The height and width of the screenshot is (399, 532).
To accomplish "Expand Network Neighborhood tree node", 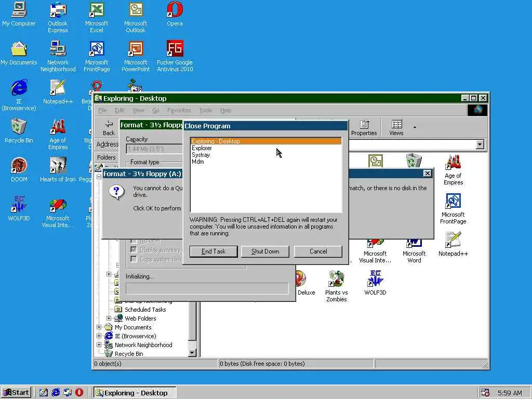I will tap(99, 345).
